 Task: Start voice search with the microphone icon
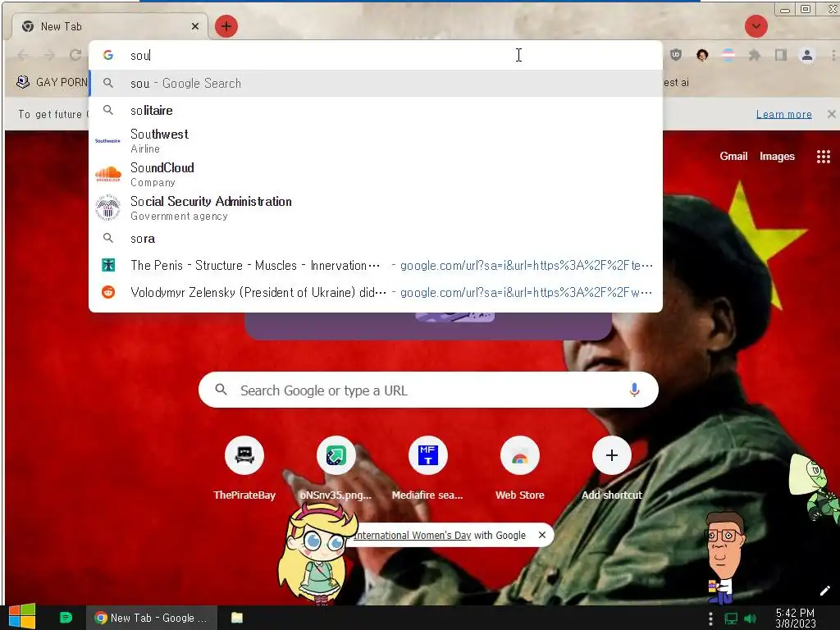click(634, 390)
